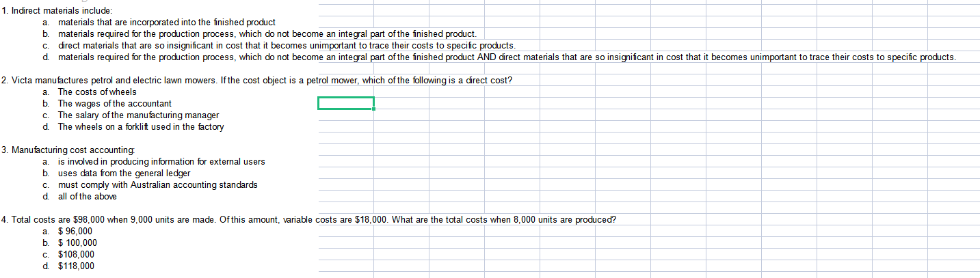Select option d containing the word AND
The height and width of the screenshot is (278, 980).
[x=499, y=57]
